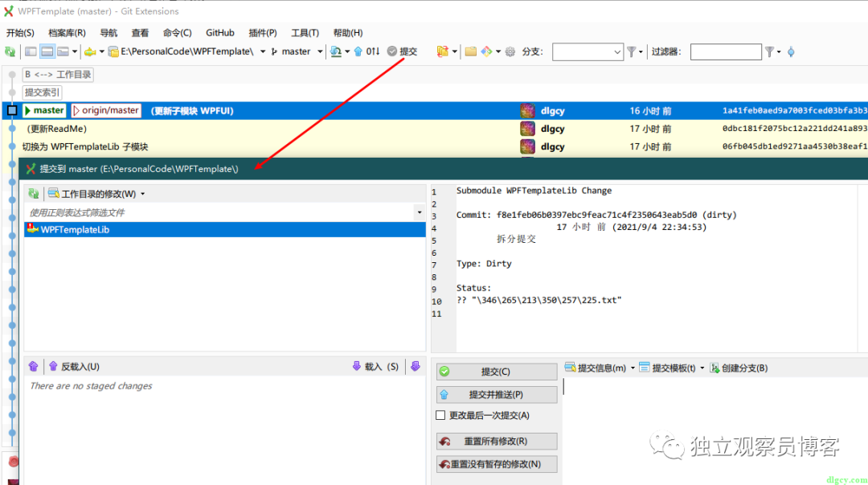This screenshot has width=868, height=485.
Task: Enable the 更改最后一次提交(A) amend checkbox
Action: click(x=440, y=416)
